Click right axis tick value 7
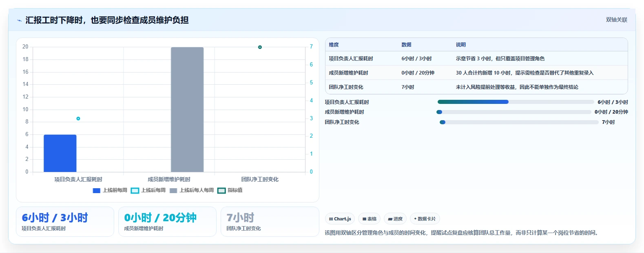Screen dimensions: 644x253 [311, 47]
